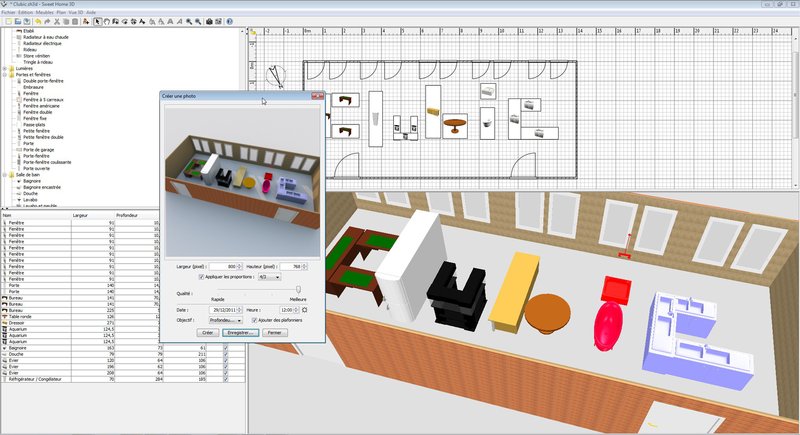Toggle Ajouter des plafonniers checkbox
This screenshot has height=435, width=800.
pos(255,320)
